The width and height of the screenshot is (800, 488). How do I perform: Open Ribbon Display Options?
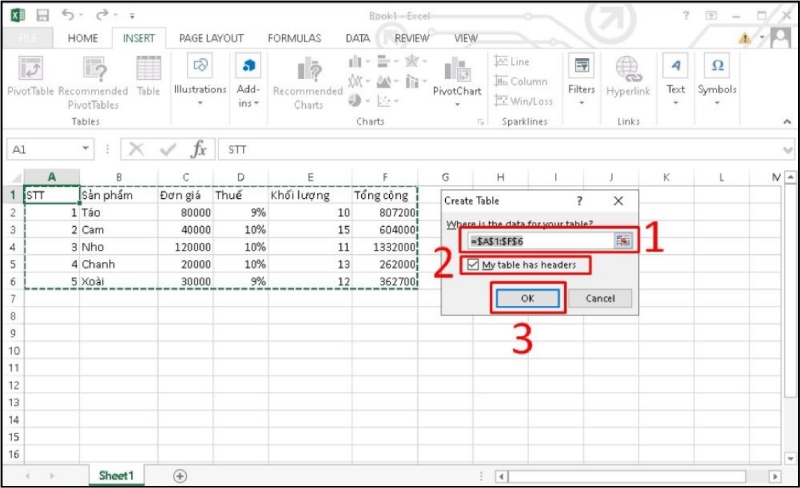tap(711, 15)
